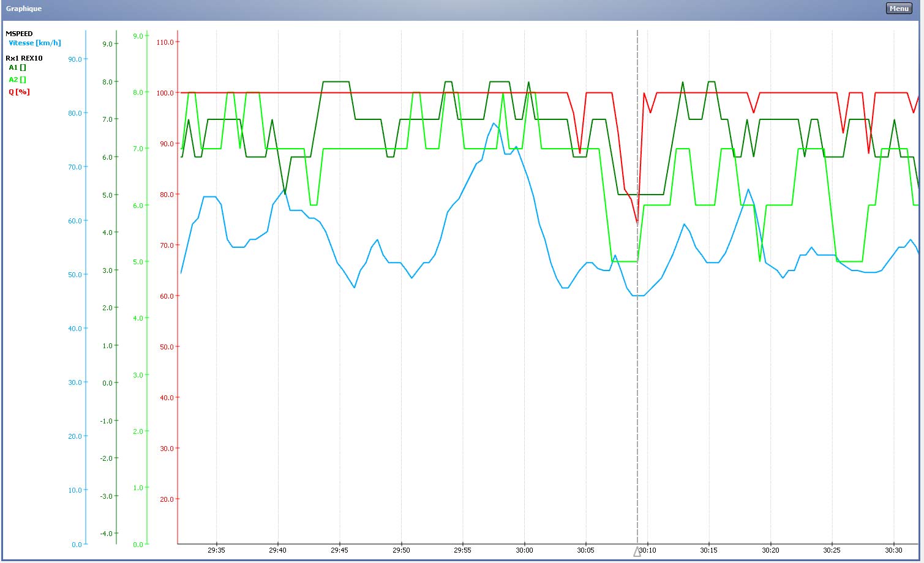Click the 4.0 value on light green A2 axis
The width and height of the screenshot is (924, 563).
138,318
